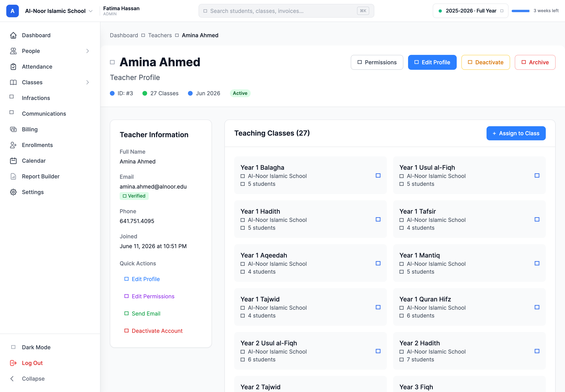The image size is (565, 392).
Task: Click the Permissions button
Action: [377, 62]
